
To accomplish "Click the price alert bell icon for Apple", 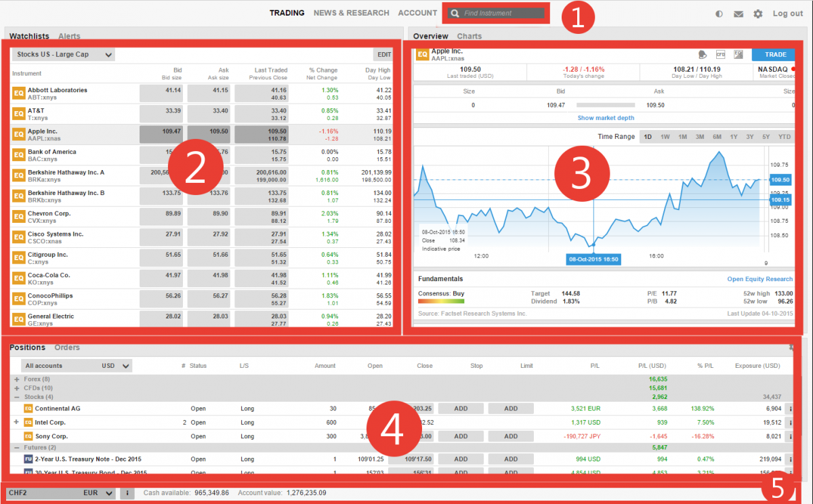I will [703, 54].
